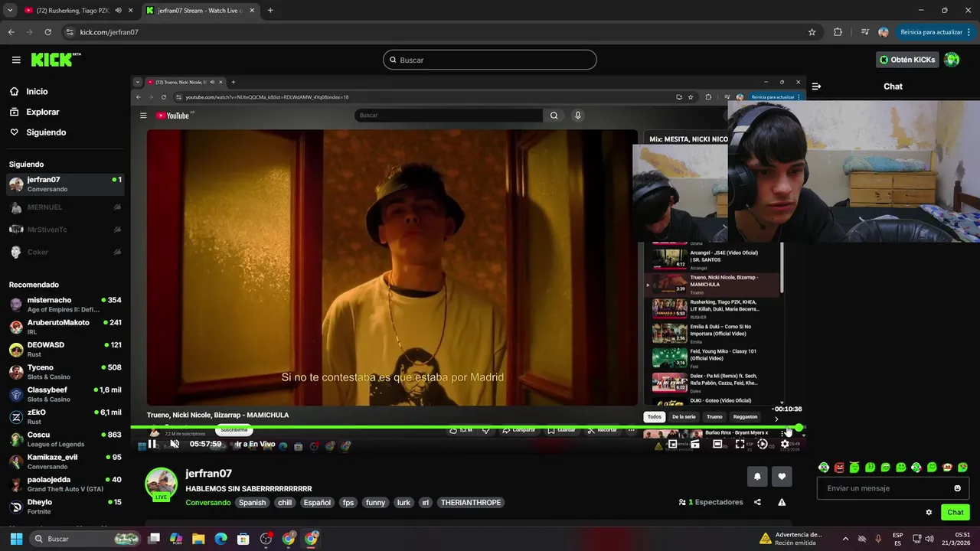Open recommended channel AruberutoMakoto
This screenshot has width=980, height=551.
point(65,327)
